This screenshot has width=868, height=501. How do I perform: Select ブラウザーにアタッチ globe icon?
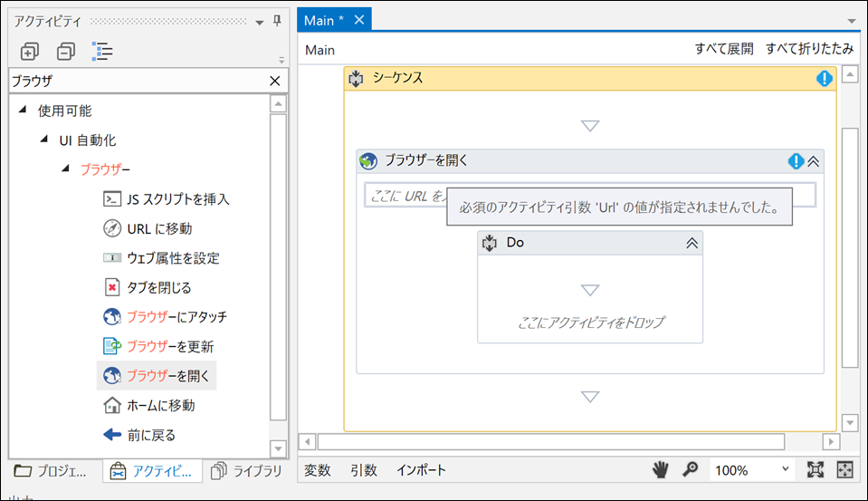112,316
